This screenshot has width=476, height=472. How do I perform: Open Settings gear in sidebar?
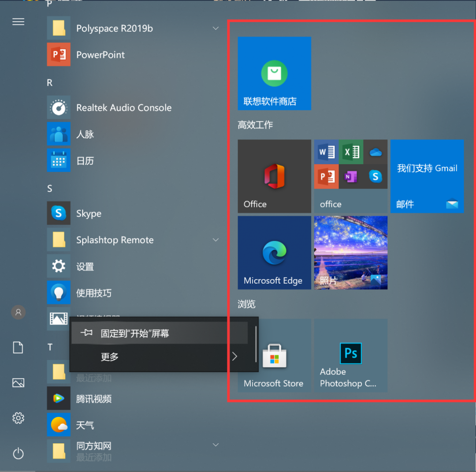18,418
